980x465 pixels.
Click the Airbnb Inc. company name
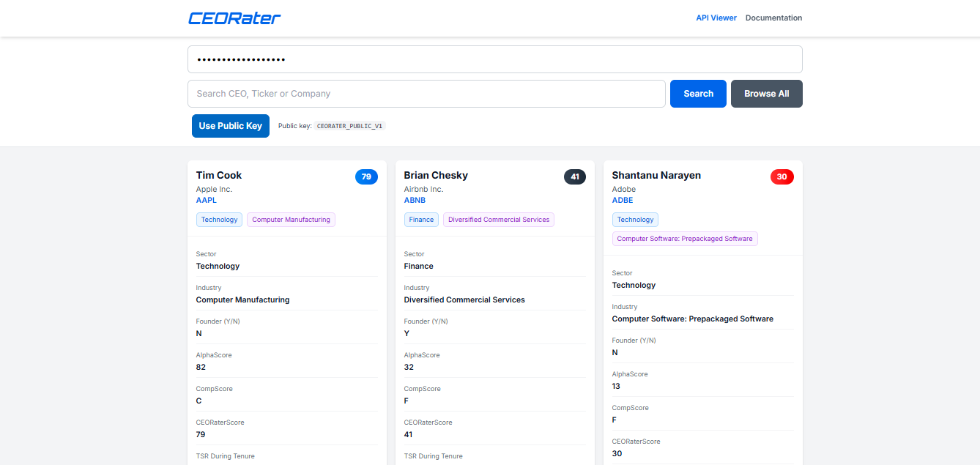pos(423,189)
